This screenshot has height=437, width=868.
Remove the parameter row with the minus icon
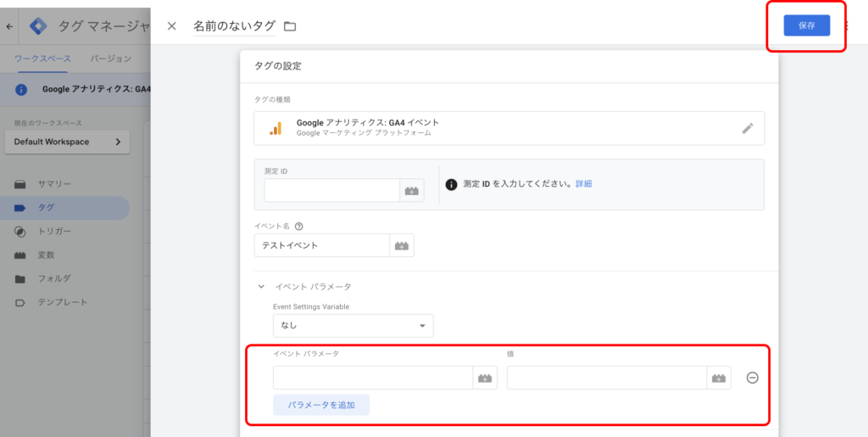coord(753,378)
